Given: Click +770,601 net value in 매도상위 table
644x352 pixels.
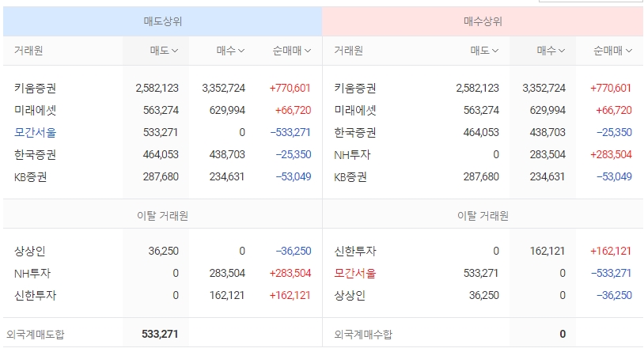Looking at the screenshot, I should [290, 88].
